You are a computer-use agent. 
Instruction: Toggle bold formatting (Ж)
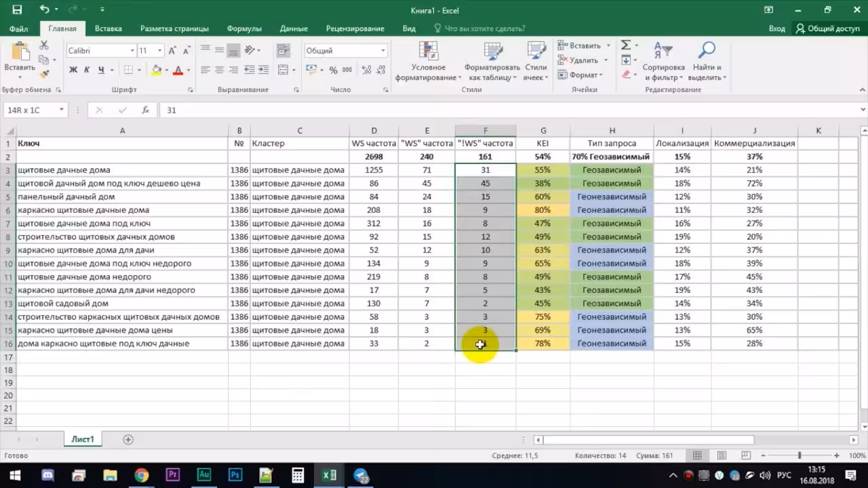73,70
